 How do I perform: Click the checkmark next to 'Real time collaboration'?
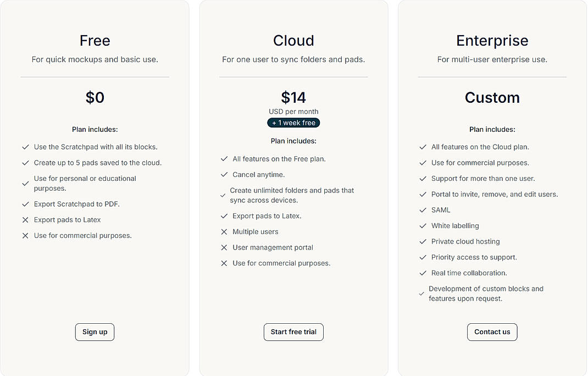(423, 273)
